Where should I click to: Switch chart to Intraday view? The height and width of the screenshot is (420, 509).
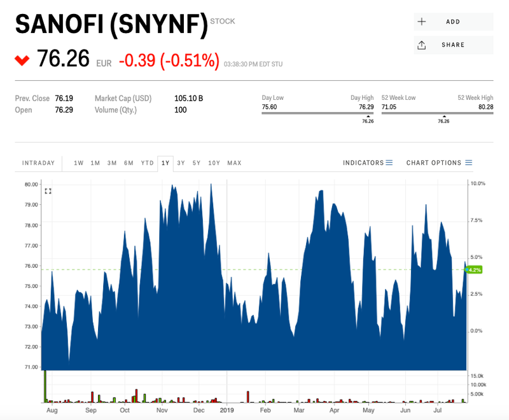point(38,163)
